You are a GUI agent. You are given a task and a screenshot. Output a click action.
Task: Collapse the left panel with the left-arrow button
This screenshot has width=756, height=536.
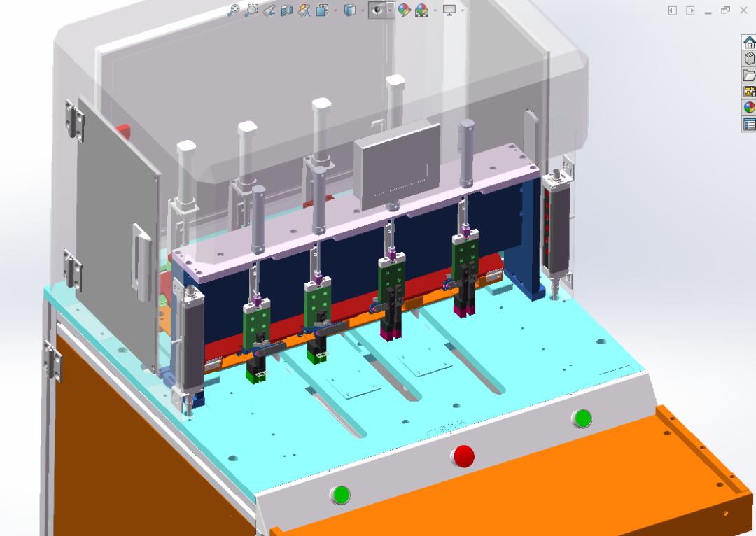673,10
